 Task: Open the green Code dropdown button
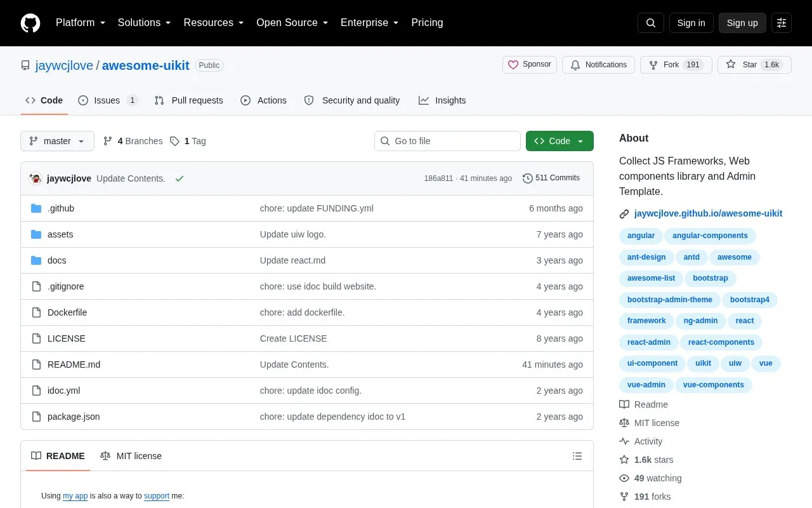pyautogui.click(x=560, y=141)
